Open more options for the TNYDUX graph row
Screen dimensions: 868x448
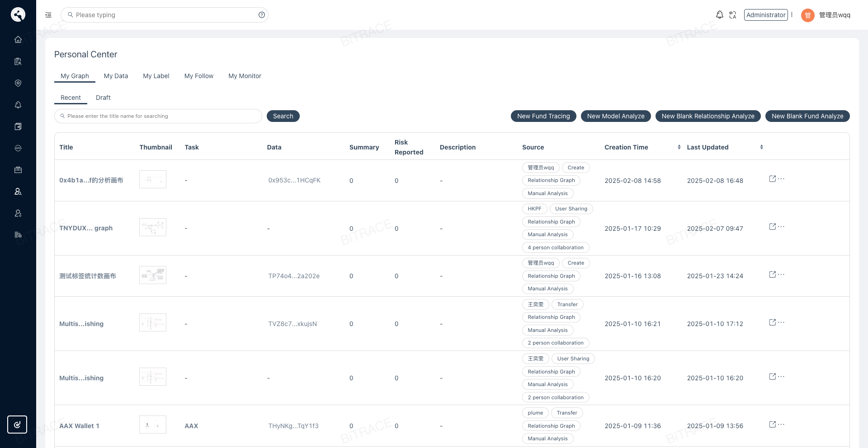click(x=781, y=227)
